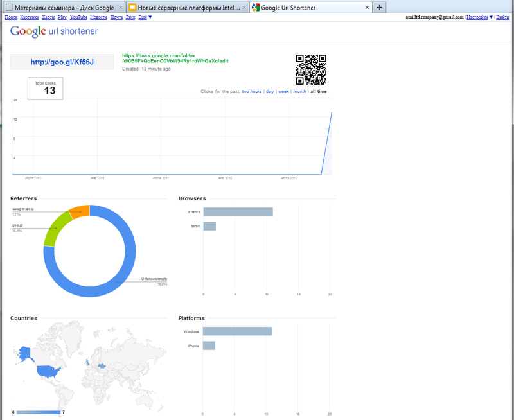This screenshot has width=514, height=420.
Task: Click the United Kingdom on the countries map
Action: pos(87,362)
